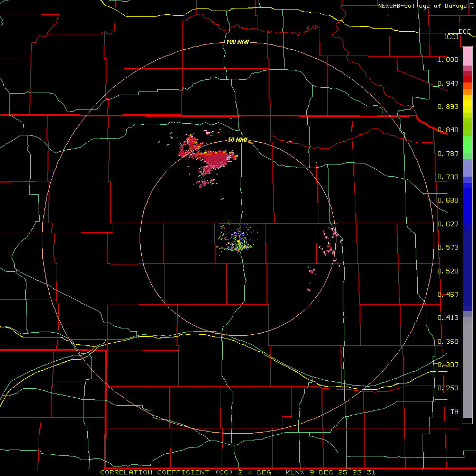Pick the light pink segment of color bar
The height and width of the screenshot is (476, 476).
pos(467,57)
